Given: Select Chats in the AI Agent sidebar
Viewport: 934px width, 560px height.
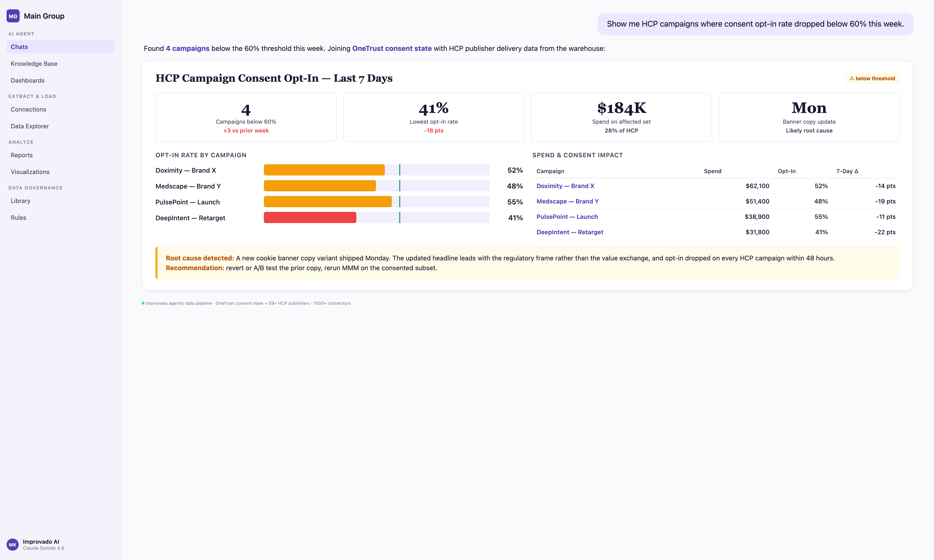Looking at the screenshot, I should click(19, 47).
